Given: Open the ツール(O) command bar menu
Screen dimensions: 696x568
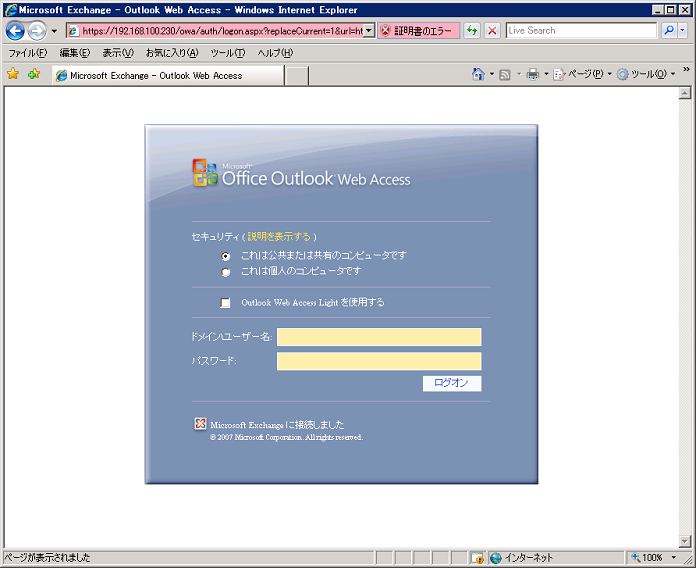Looking at the screenshot, I should point(646,74).
